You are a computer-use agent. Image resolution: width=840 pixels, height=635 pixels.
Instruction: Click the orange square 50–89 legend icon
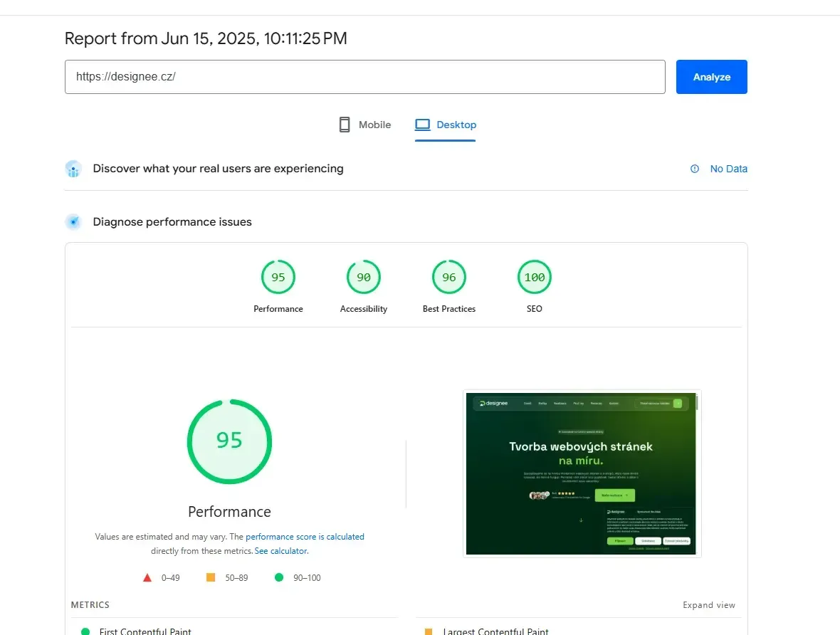(211, 577)
